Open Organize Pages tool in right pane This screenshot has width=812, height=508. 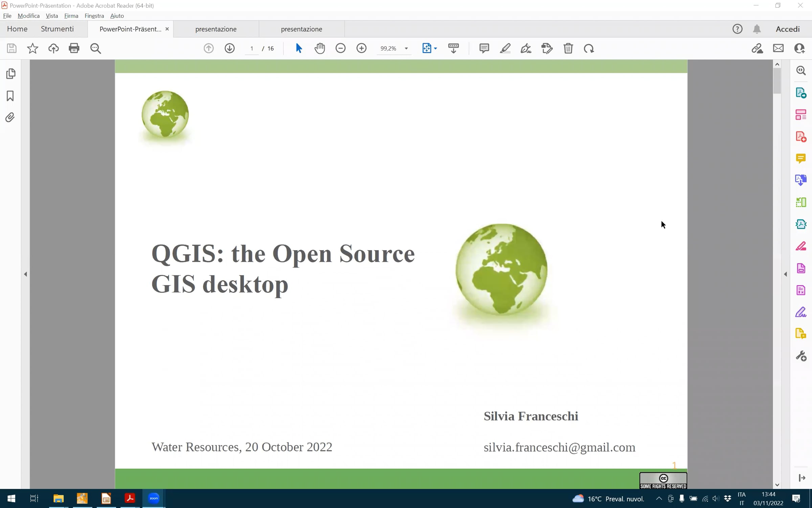click(801, 114)
